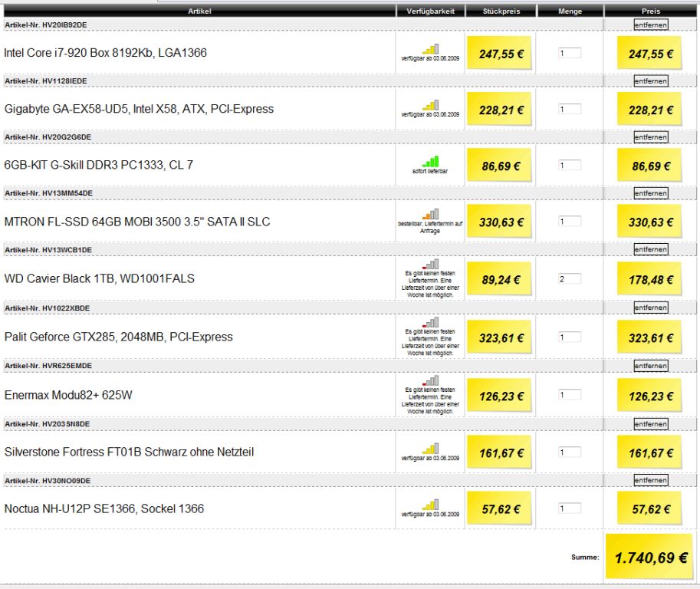The height and width of the screenshot is (589, 700).
Task: Open Noctua NH-U12P SE1366 product name
Action: [x=104, y=508]
